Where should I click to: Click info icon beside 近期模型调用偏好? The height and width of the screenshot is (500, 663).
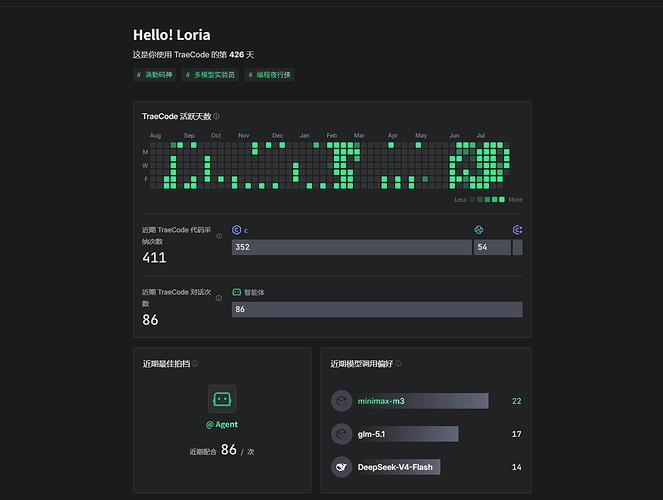click(x=398, y=363)
